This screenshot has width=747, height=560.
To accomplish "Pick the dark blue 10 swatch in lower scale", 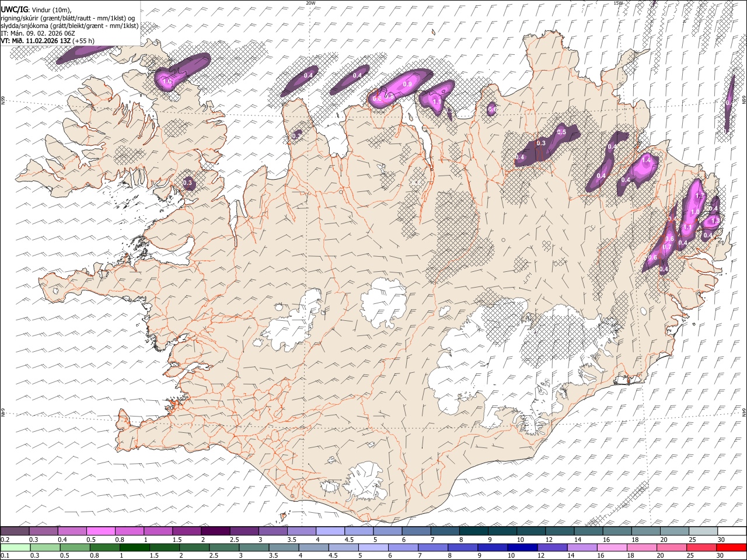I will pyautogui.click(x=522, y=547).
